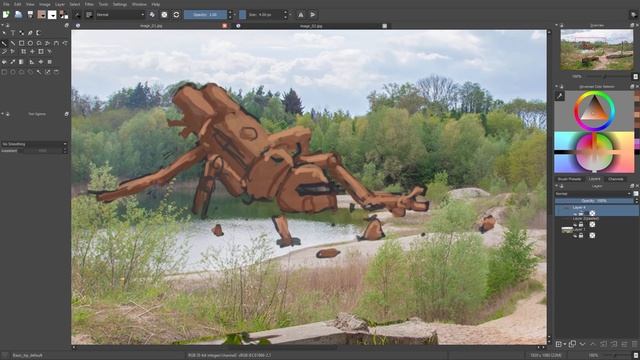Open the workspace chooser at the toolbar's right end
Viewport: 640px width, 360px height.
tap(633, 14)
